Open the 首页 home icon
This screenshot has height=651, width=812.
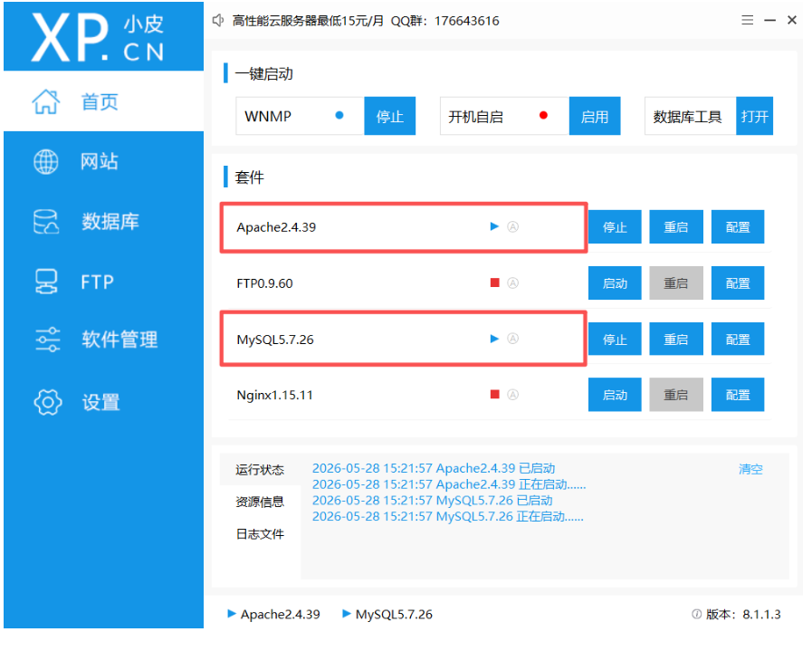tap(46, 101)
